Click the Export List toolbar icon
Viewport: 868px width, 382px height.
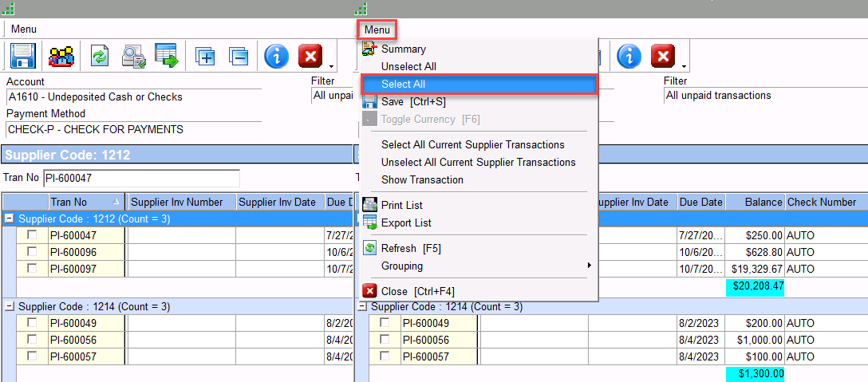166,57
